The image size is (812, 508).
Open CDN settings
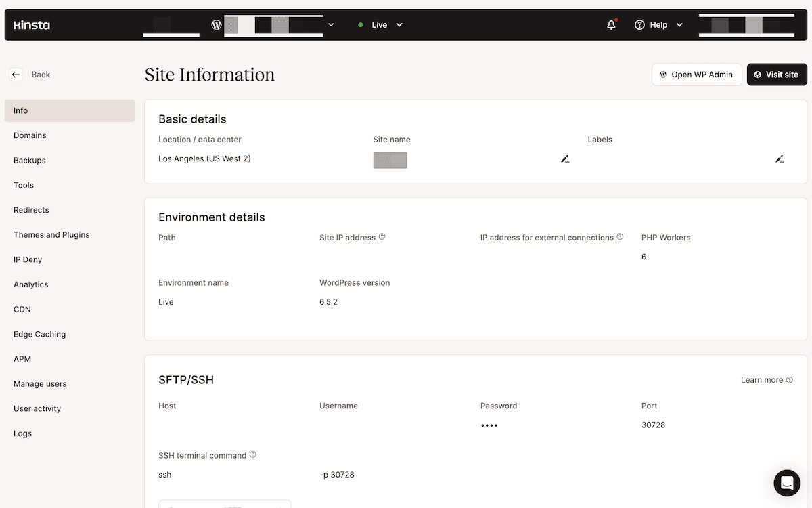[70, 310]
